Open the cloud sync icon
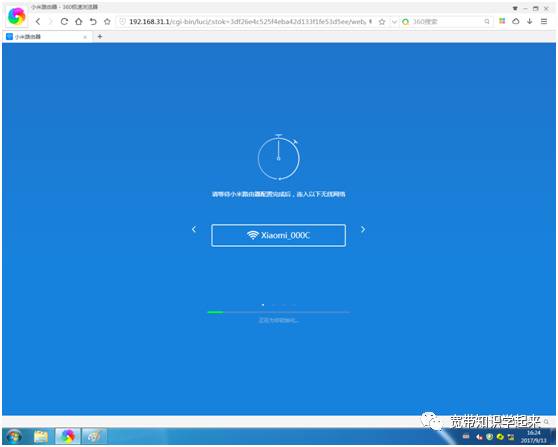 pos(516,21)
